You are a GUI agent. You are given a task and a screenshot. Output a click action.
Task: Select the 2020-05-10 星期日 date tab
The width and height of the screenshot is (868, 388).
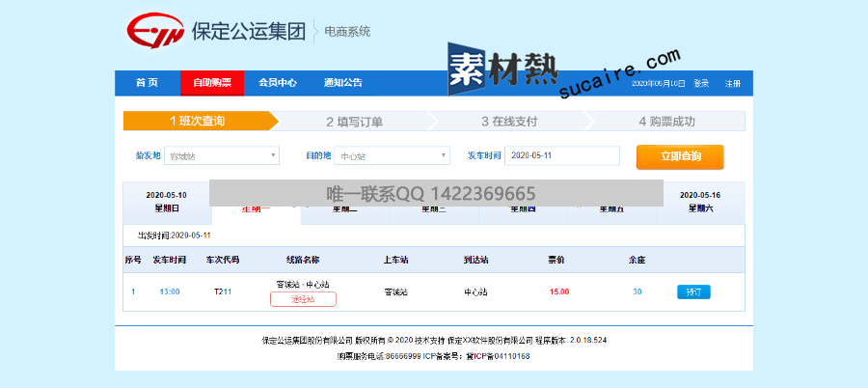pos(167,203)
